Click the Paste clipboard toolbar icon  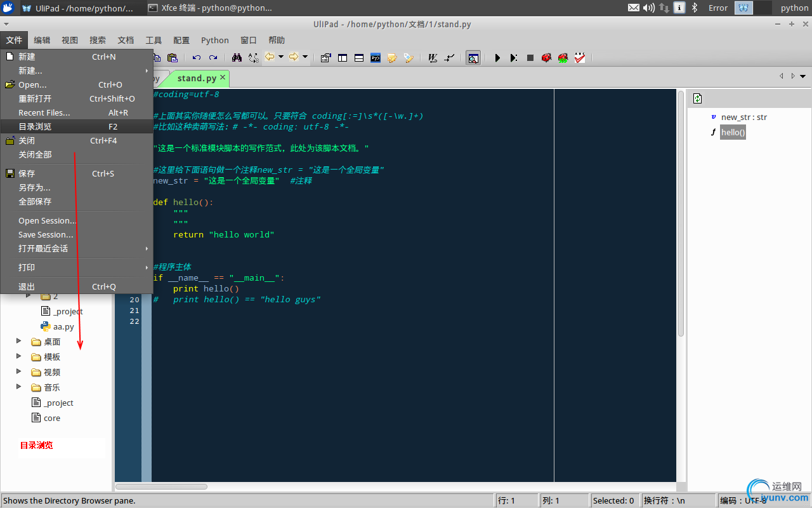coord(172,58)
